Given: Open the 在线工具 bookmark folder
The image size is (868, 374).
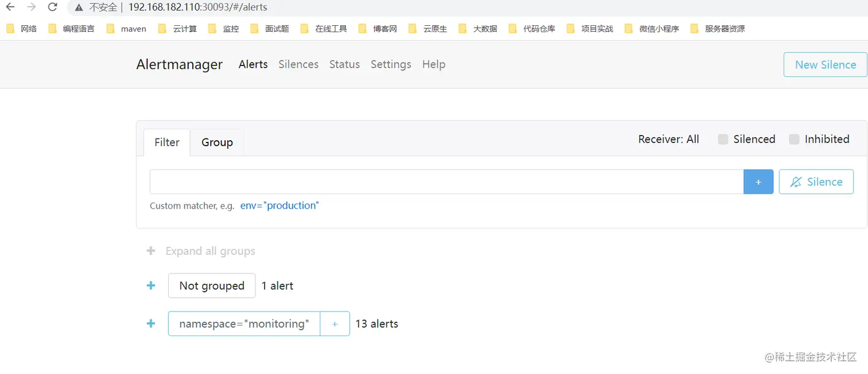Looking at the screenshot, I should click(x=324, y=29).
